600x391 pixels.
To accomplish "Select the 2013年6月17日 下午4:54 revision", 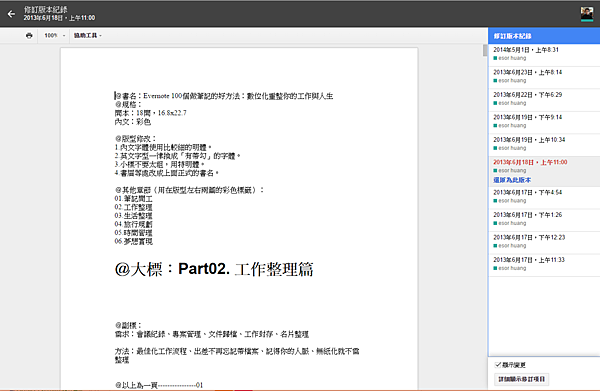I will (x=544, y=198).
